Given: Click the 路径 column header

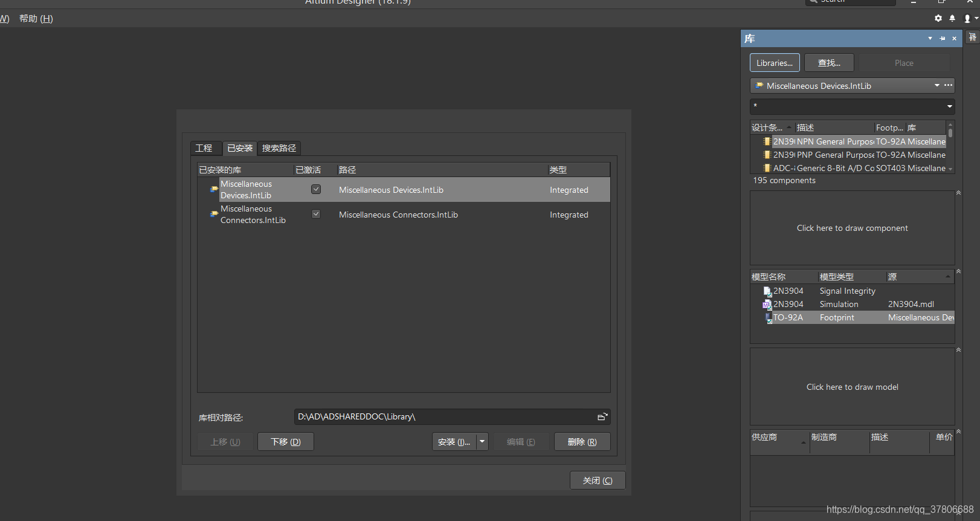Looking at the screenshot, I should click(x=442, y=170).
